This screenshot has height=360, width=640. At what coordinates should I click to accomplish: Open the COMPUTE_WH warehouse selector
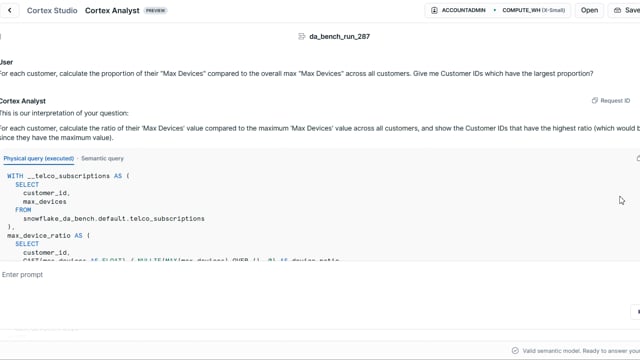point(533,10)
